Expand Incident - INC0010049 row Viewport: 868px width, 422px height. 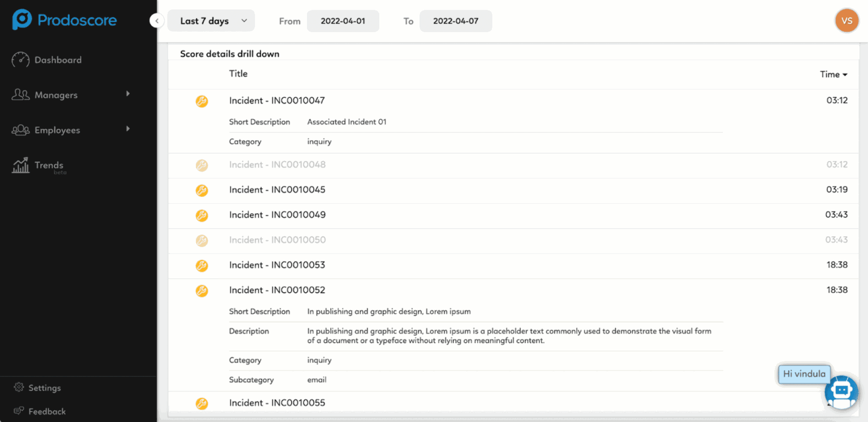513,215
